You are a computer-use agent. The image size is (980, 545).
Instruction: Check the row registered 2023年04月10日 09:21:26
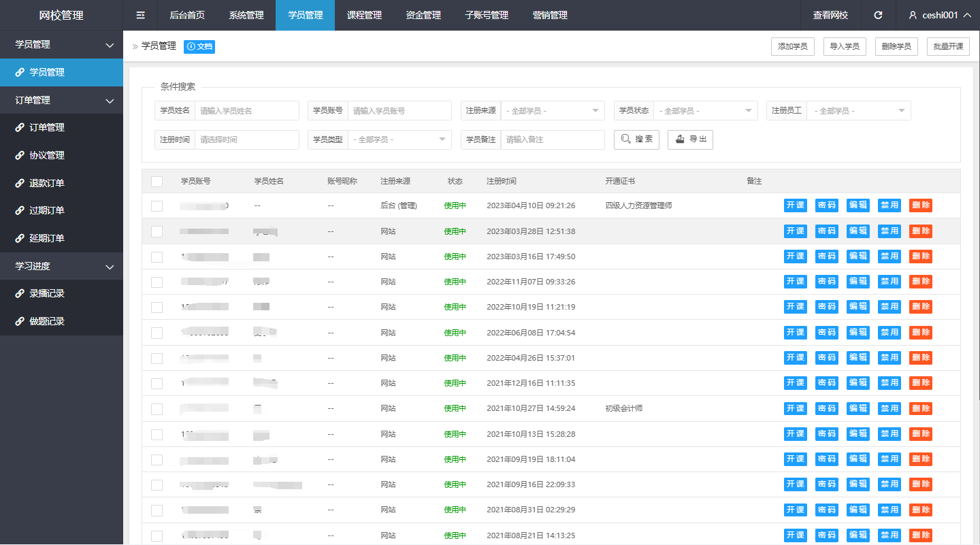pos(157,206)
